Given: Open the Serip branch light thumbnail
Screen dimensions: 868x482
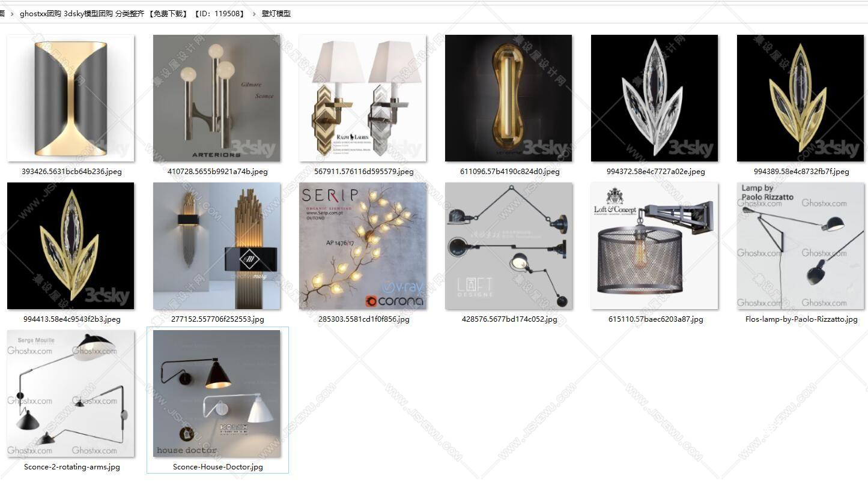Looking at the screenshot, I should (363, 246).
